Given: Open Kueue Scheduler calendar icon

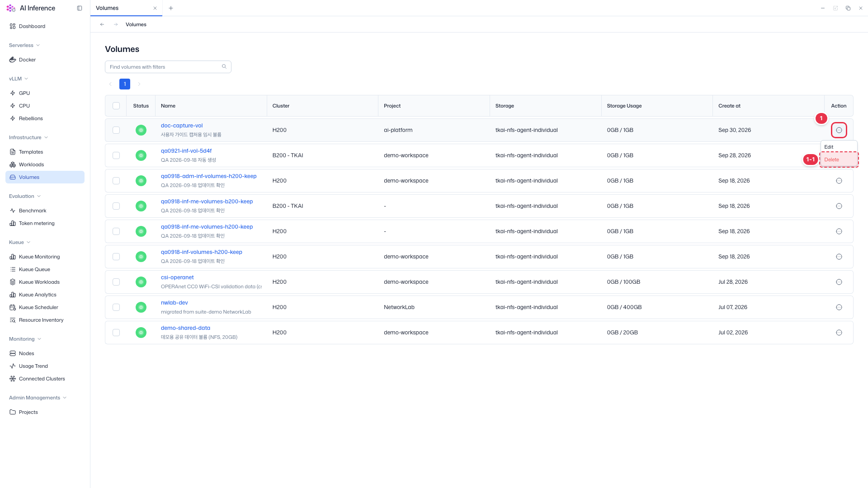Looking at the screenshot, I should pyautogui.click(x=13, y=307).
